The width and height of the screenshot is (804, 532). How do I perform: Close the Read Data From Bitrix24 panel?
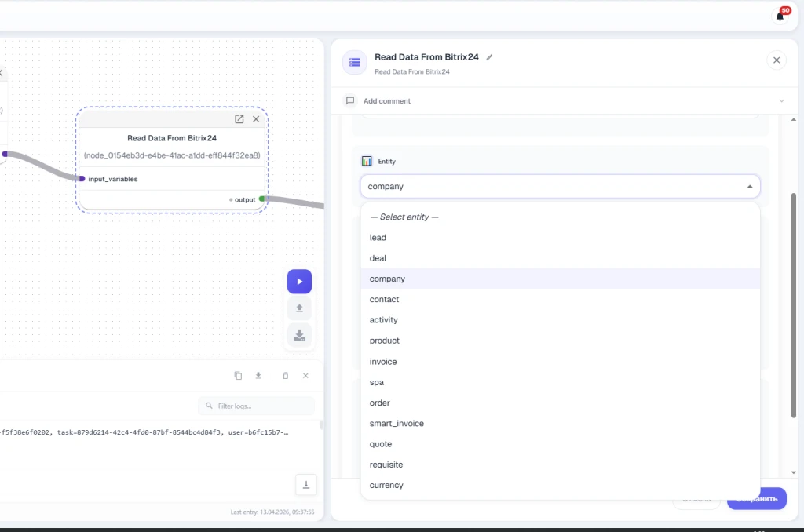tap(777, 60)
